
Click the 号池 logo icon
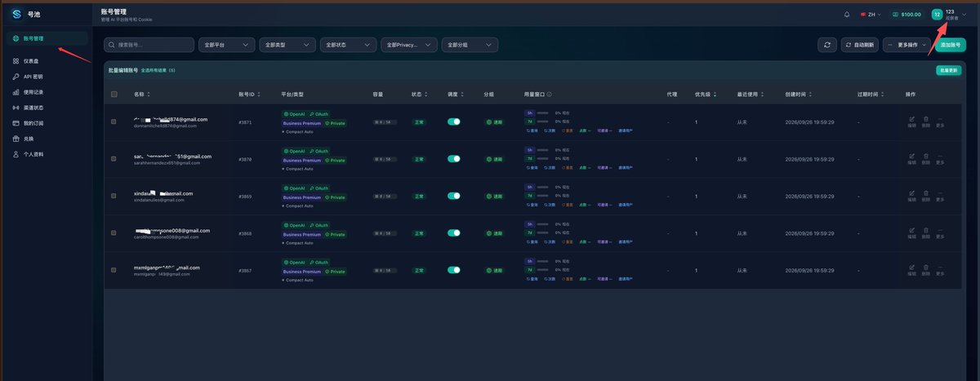click(16, 14)
